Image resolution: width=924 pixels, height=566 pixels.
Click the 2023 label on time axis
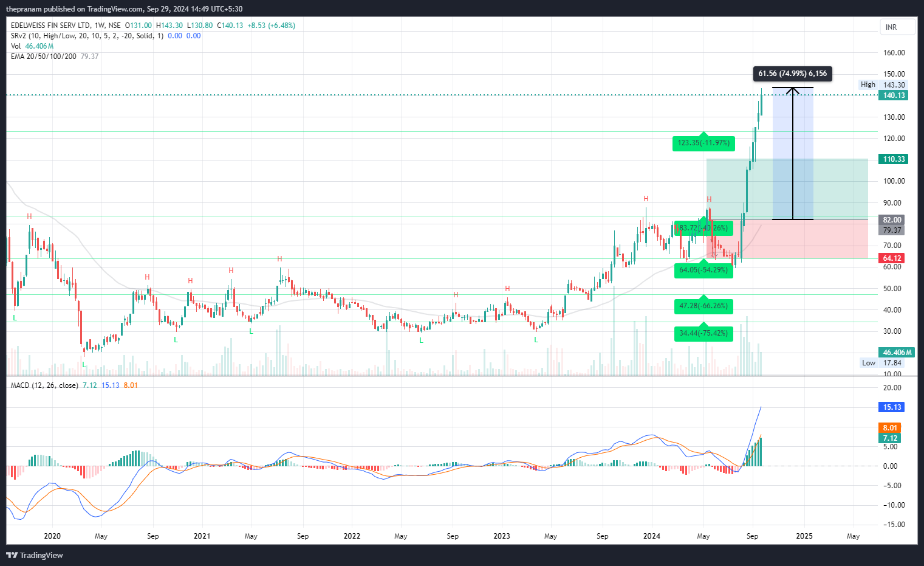click(502, 536)
